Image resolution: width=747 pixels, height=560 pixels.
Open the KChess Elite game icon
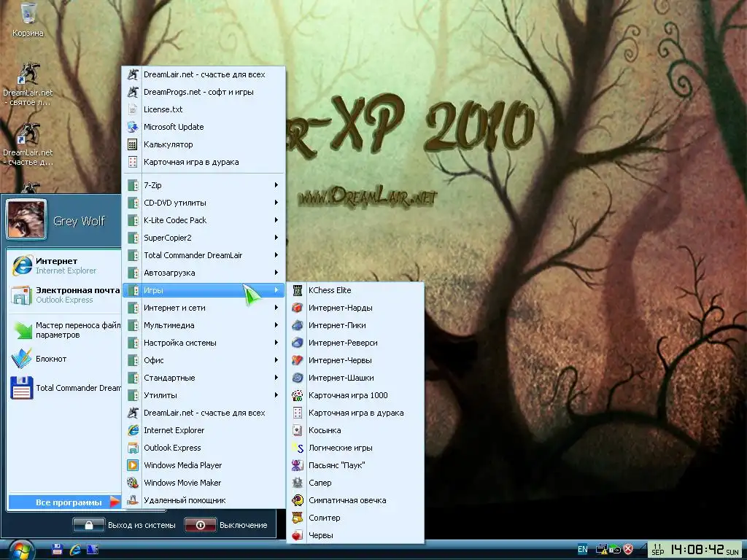pos(298,290)
